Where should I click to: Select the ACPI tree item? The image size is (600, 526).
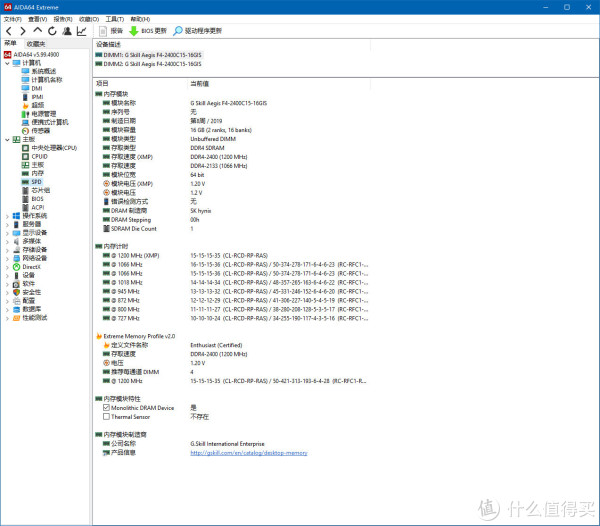33,207
